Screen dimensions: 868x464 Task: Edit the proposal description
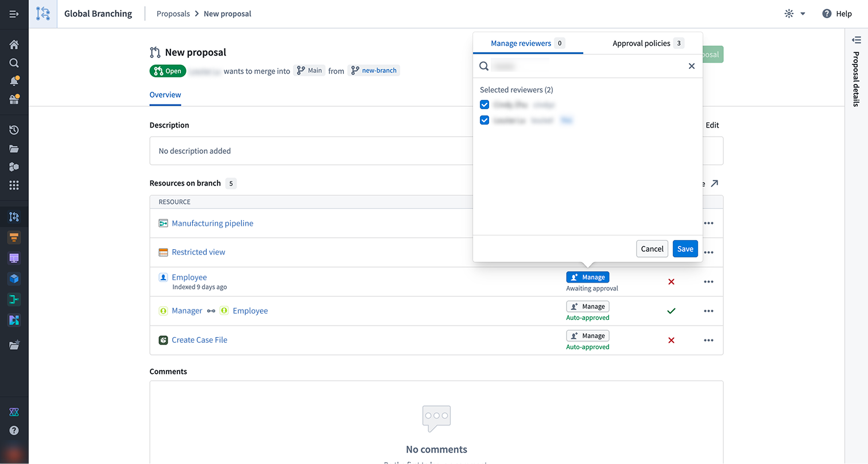click(712, 125)
